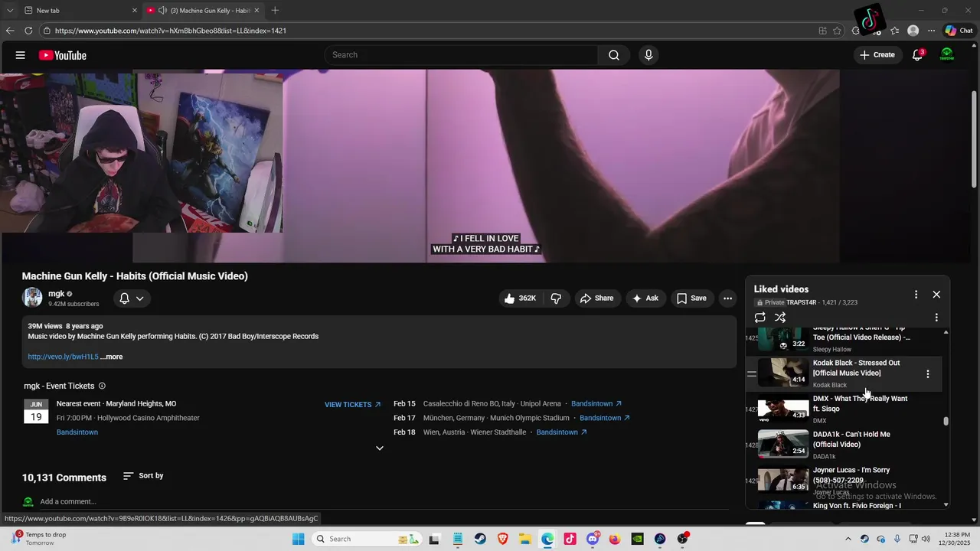Dislike the video with thumbs down

(557, 298)
